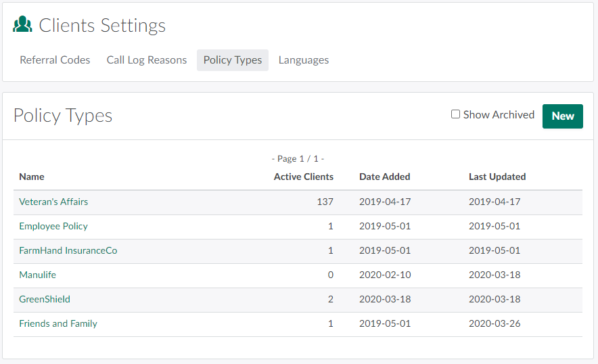Go to the Languages tab
598x364 pixels.
point(303,60)
